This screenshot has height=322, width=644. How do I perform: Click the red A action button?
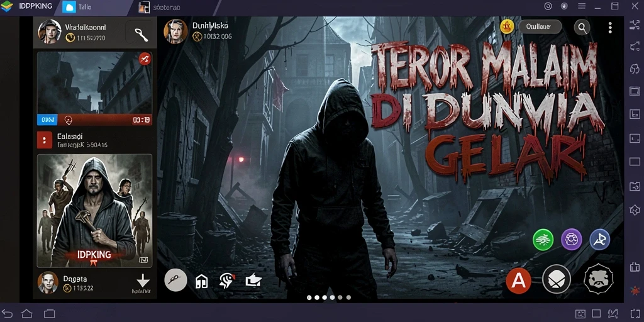point(518,280)
